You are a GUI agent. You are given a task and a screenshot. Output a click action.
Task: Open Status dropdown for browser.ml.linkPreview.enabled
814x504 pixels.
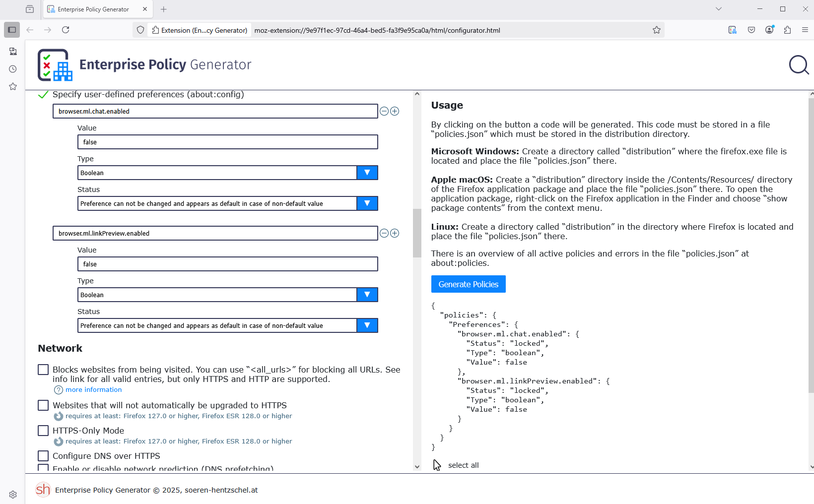[x=228, y=325]
